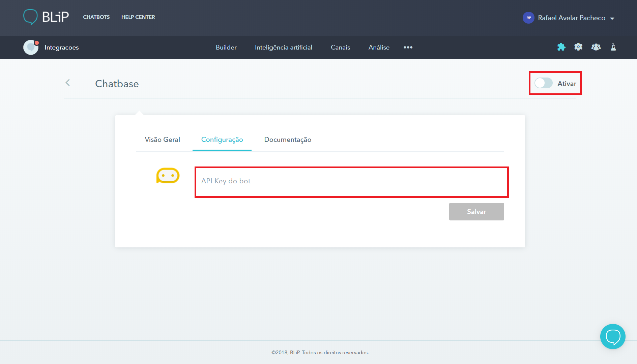Screen dimensions: 637x364
Task: Open the team users icon
Action: [x=596, y=47]
